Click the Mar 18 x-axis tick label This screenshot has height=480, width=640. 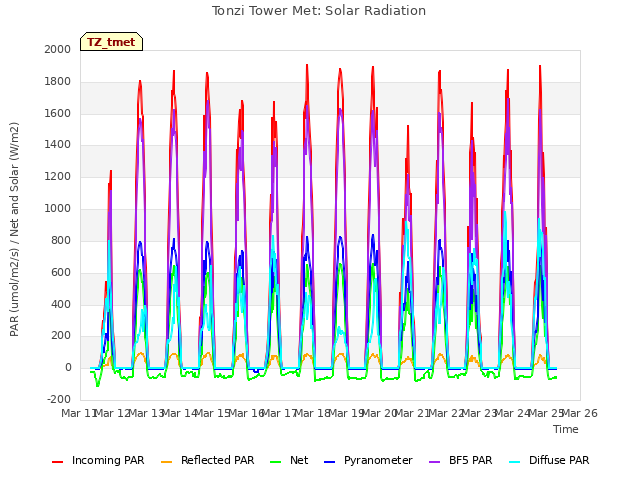pyautogui.click(x=313, y=413)
